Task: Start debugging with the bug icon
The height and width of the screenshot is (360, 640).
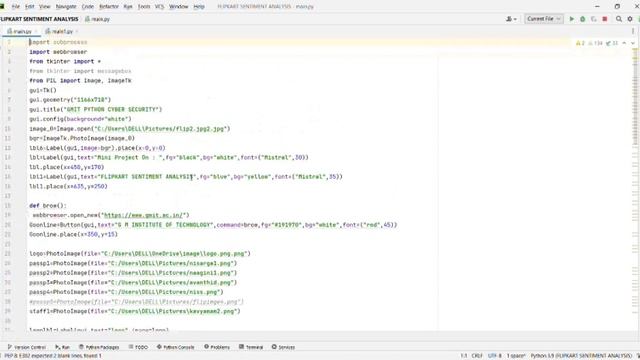Action: click(582, 19)
